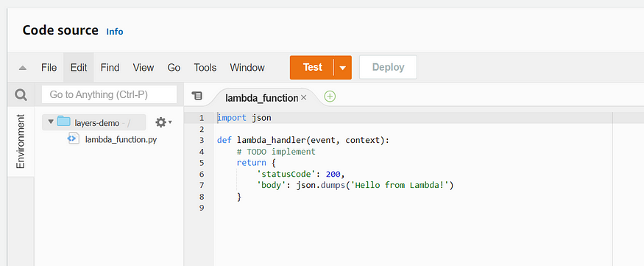Image resolution: width=644 pixels, height=266 pixels.
Task: Switch to the lambda_function editor tab
Action: click(x=261, y=98)
